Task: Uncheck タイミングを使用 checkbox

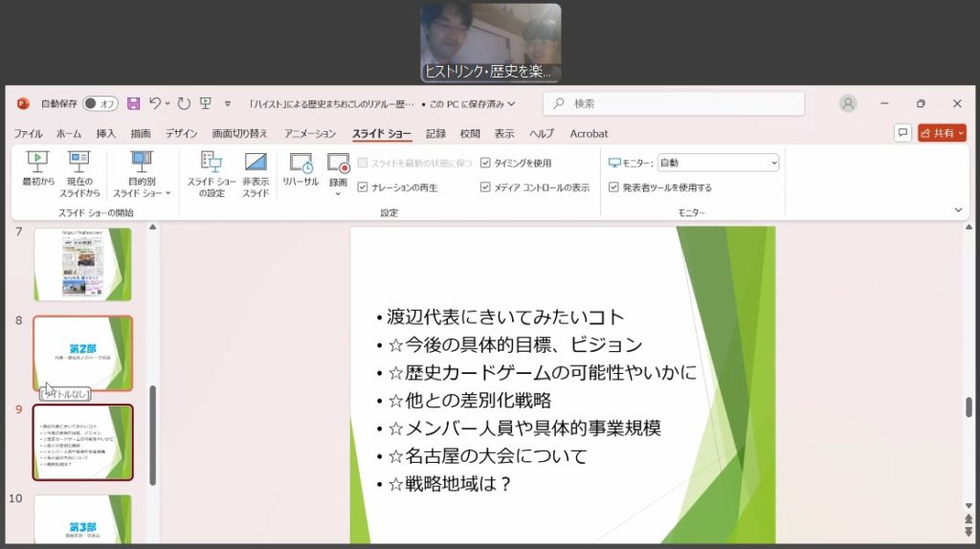Action: (485, 163)
